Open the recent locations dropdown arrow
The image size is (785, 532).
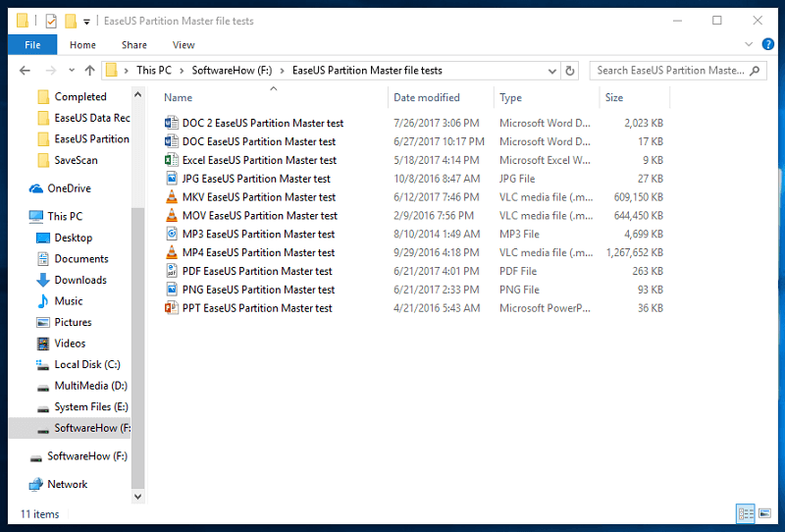click(x=72, y=70)
